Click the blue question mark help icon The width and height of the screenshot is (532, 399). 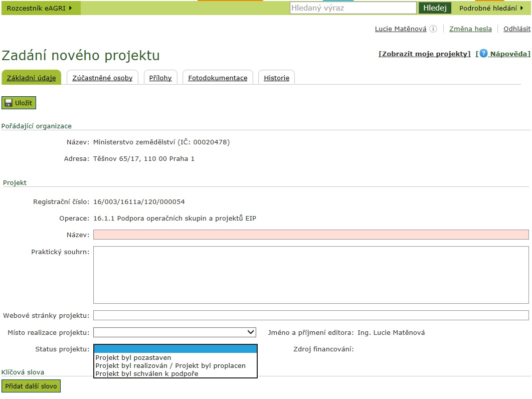tap(483, 54)
